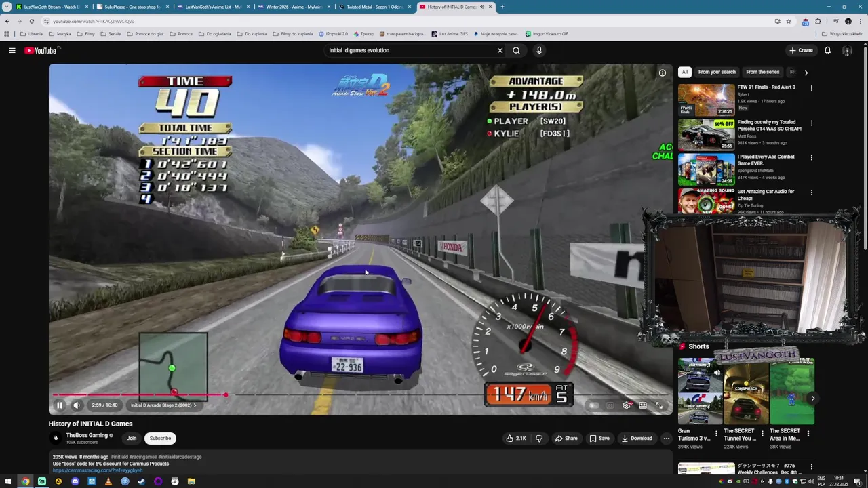Screen dimensions: 868x488
Task: Select the From your search chip
Action: click(x=717, y=72)
